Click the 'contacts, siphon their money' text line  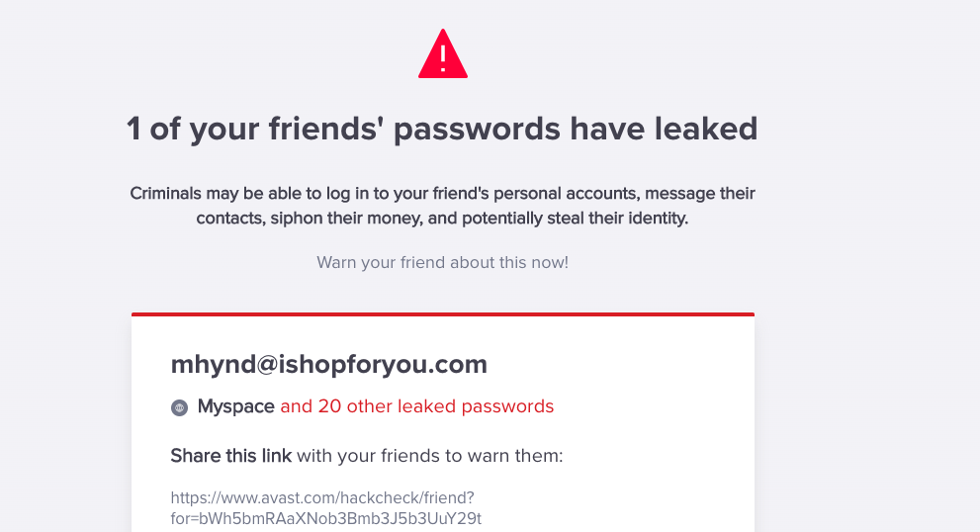coord(442,219)
